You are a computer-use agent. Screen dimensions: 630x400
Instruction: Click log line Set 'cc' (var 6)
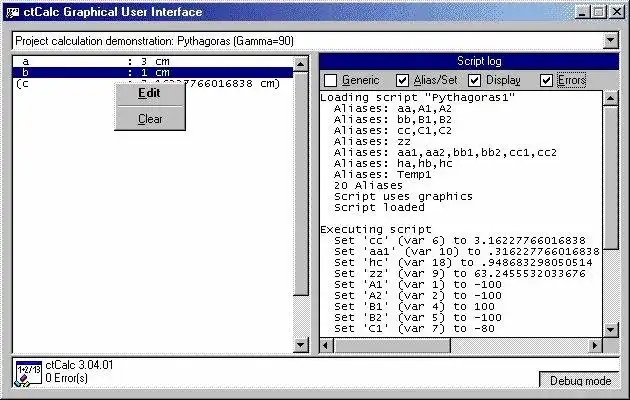click(x=460, y=241)
